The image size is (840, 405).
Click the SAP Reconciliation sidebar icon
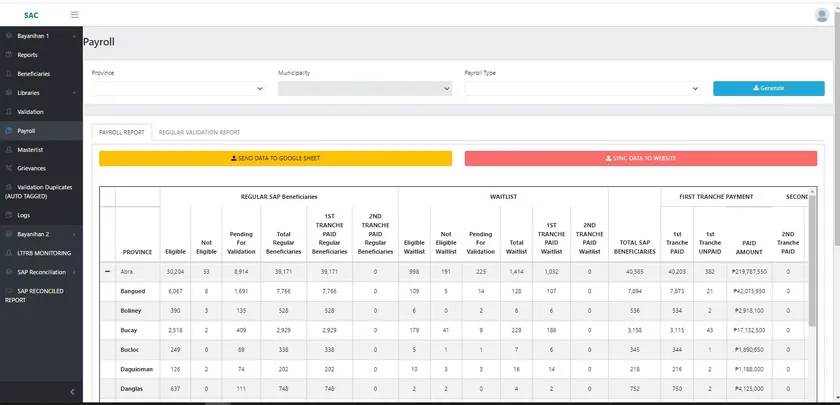[9, 272]
